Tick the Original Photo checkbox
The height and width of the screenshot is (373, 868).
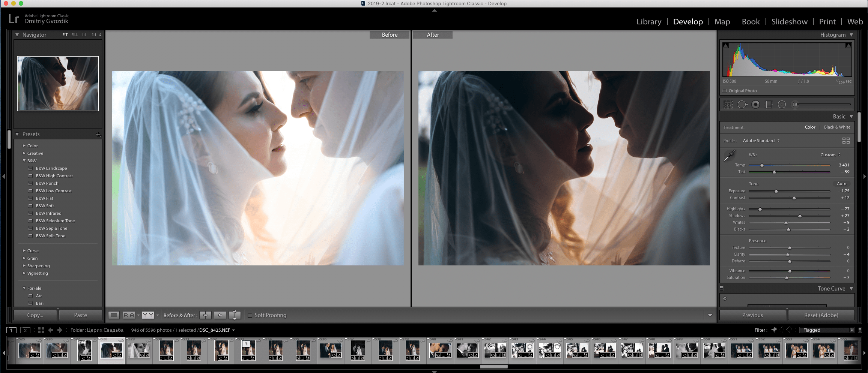tap(725, 91)
